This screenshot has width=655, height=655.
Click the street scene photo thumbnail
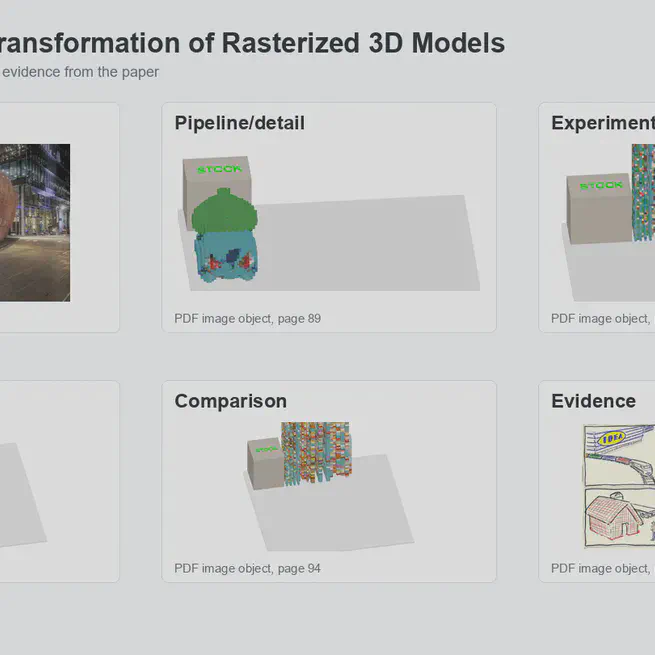[35, 223]
